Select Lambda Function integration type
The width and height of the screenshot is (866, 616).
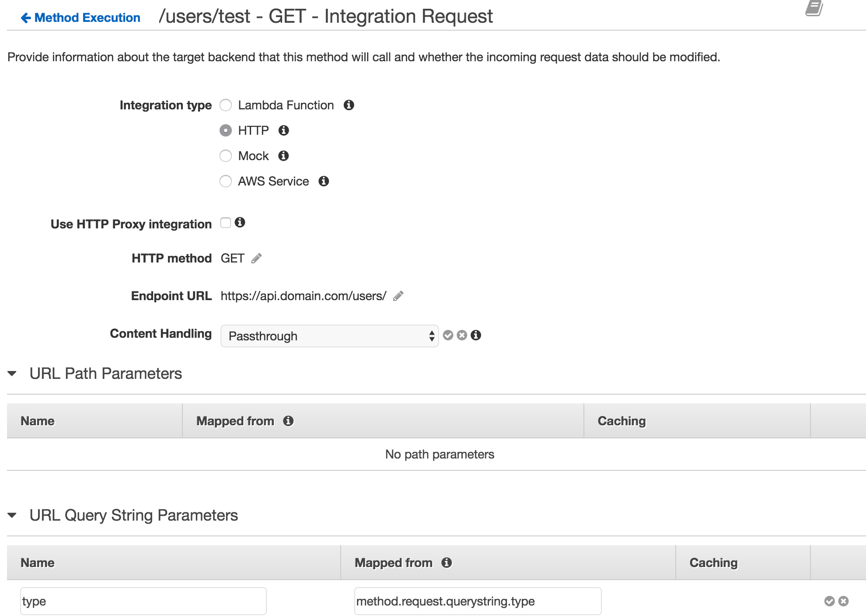coord(226,105)
